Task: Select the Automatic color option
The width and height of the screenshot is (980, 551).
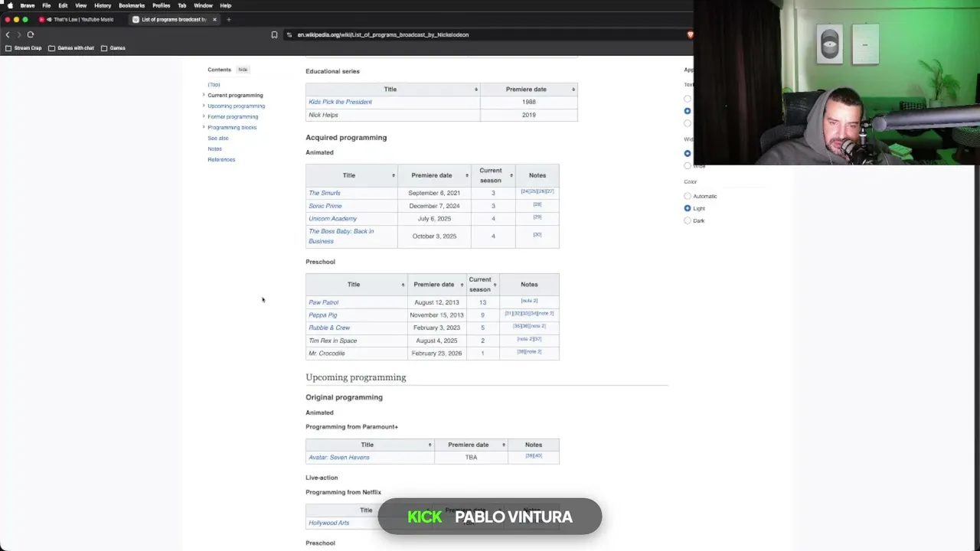Action: [x=688, y=196]
